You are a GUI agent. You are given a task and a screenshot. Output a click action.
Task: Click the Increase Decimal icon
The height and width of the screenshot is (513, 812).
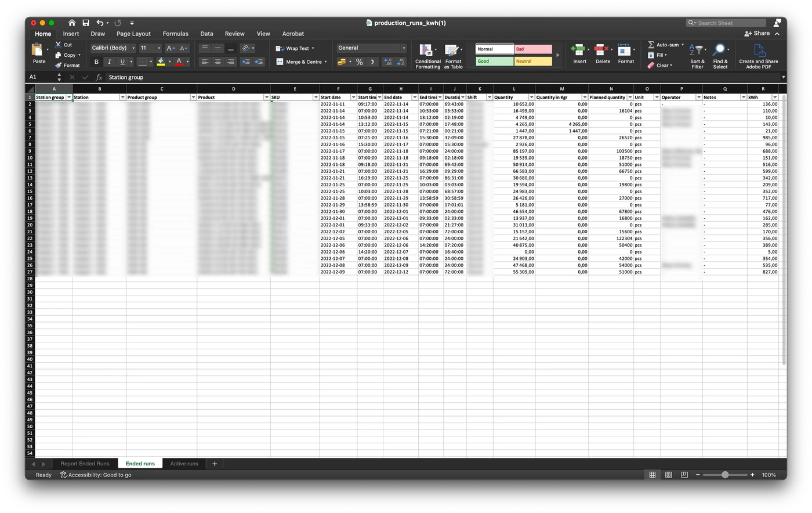point(388,62)
